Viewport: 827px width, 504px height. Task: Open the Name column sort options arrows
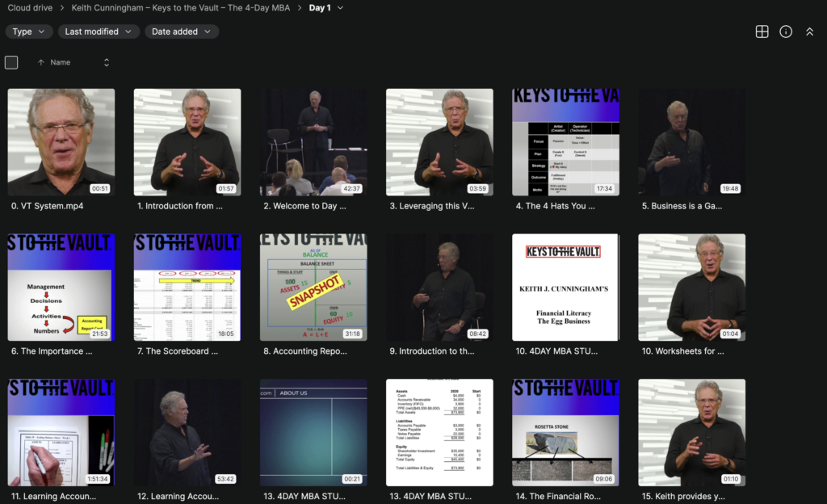[x=106, y=62]
